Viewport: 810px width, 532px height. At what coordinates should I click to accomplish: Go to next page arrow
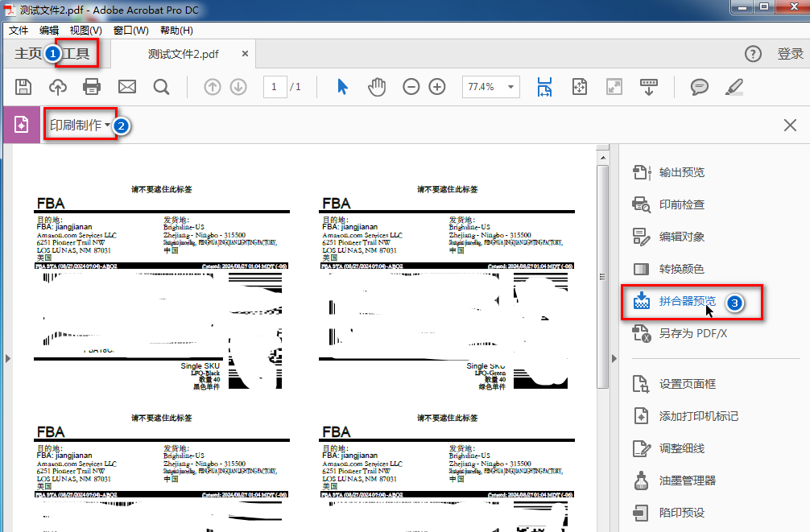click(x=238, y=87)
